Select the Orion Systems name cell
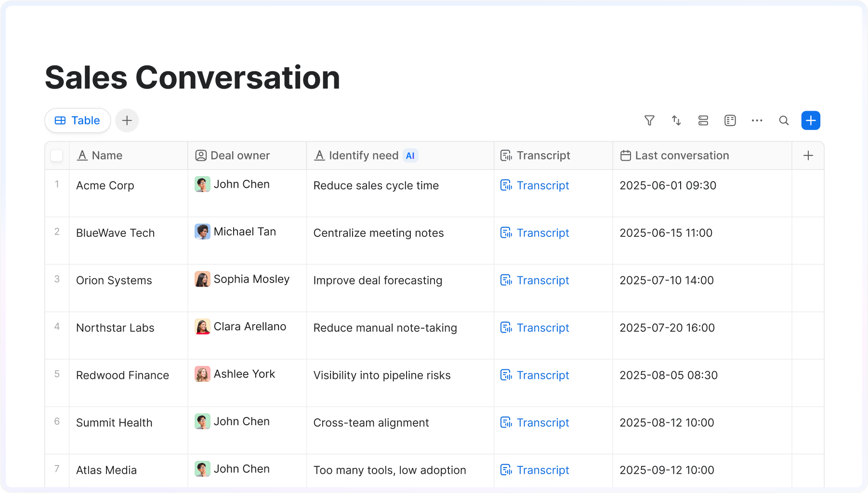868x493 pixels. coord(114,280)
